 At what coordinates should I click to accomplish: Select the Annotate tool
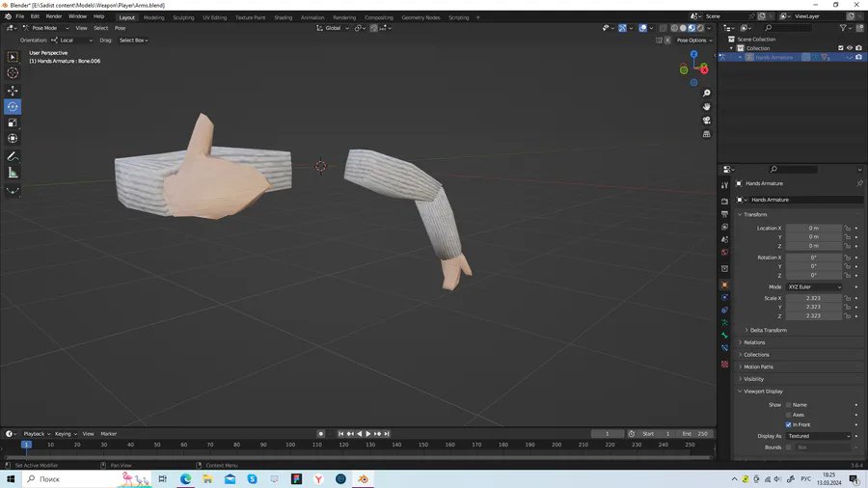coord(13,157)
